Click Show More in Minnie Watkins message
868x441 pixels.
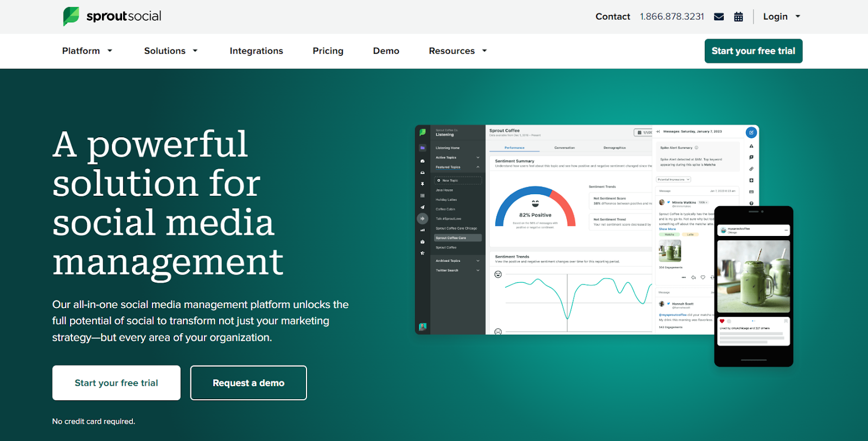tap(667, 229)
